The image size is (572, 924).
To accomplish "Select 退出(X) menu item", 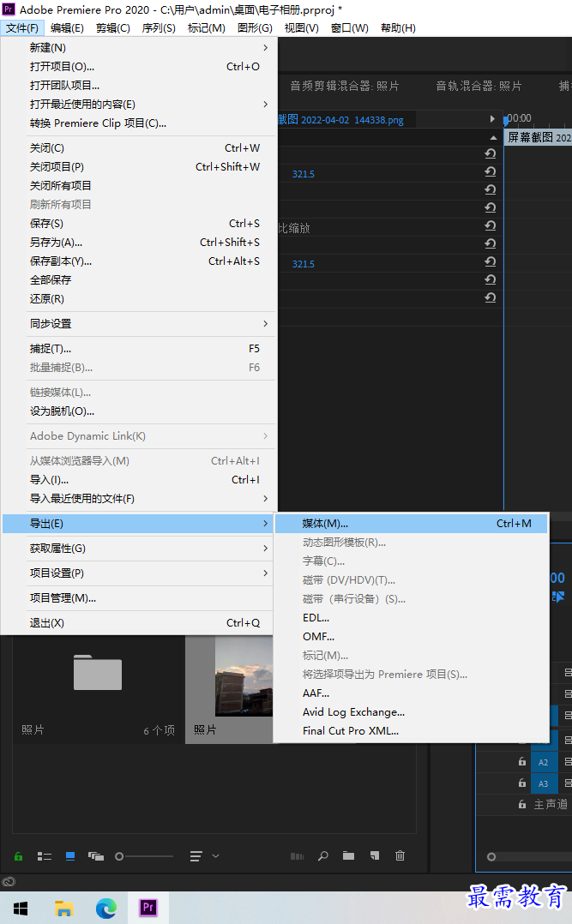I will click(139, 623).
